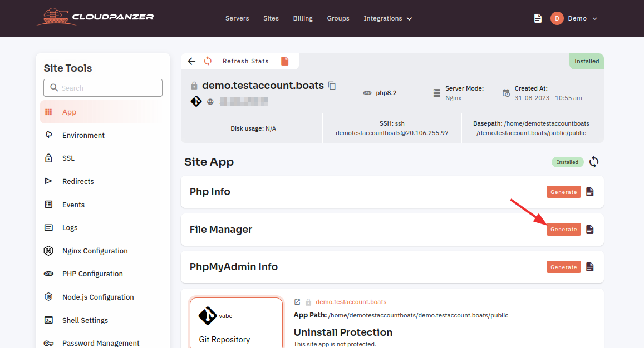Generate the File Manager
This screenshot has width=644, height=348.
tap(563, 230)
